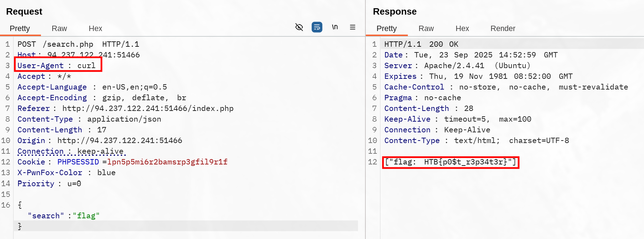Select the Request Pretty tab
The height and width of the screenshot is (239, 644).
[x=20, y=29]
